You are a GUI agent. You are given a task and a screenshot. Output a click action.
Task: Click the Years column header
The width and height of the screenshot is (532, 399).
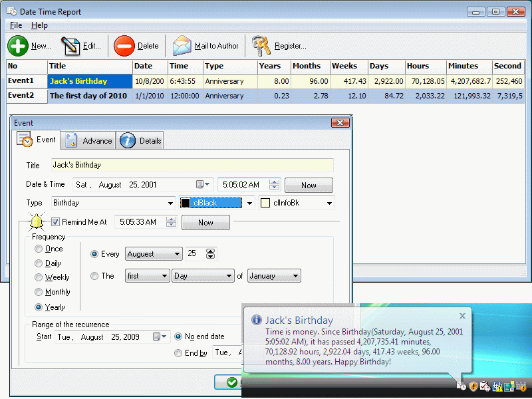[x=274, y=66]
